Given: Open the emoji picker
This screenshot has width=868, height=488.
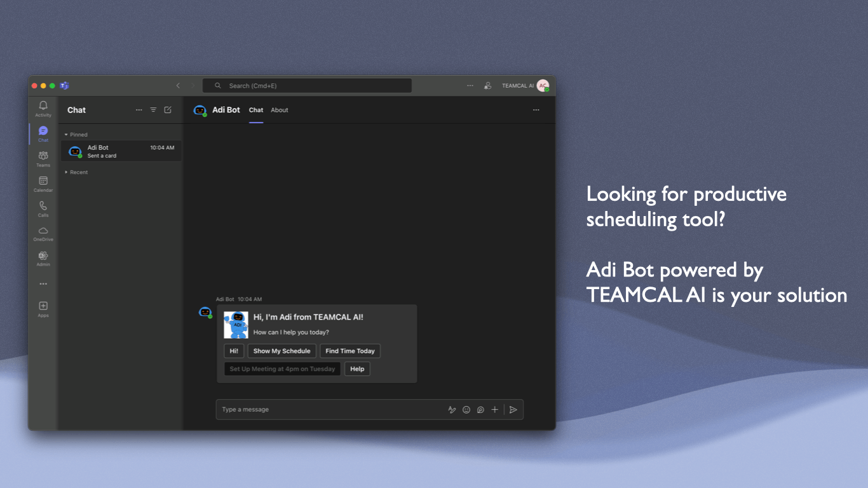Looking at the screenshot, I should coord(466,410).
